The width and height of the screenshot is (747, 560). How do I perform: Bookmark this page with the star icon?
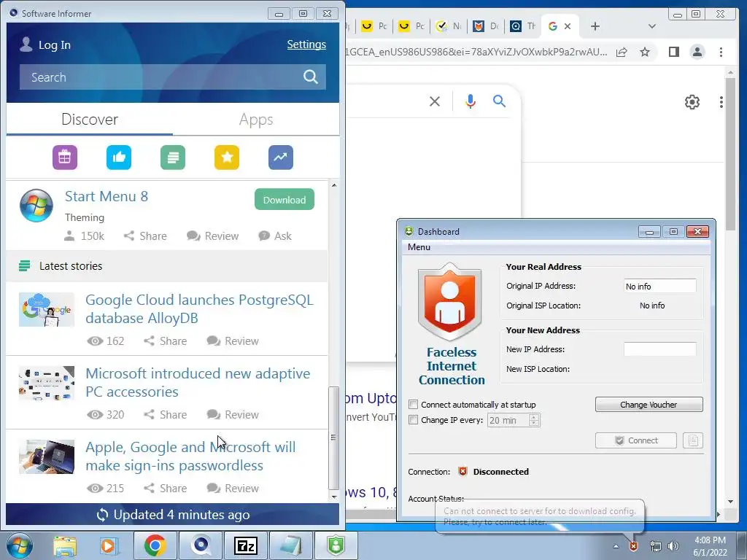coord(645,52)
